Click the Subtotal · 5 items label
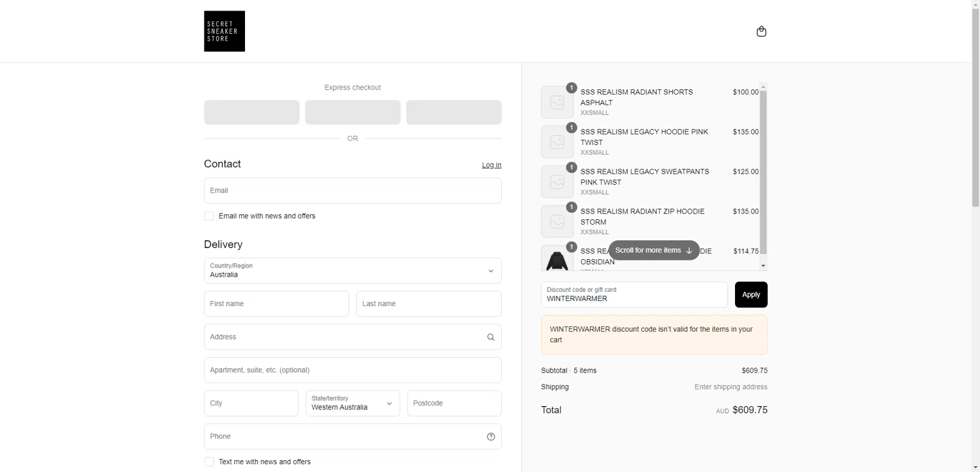 click(568, 371)
